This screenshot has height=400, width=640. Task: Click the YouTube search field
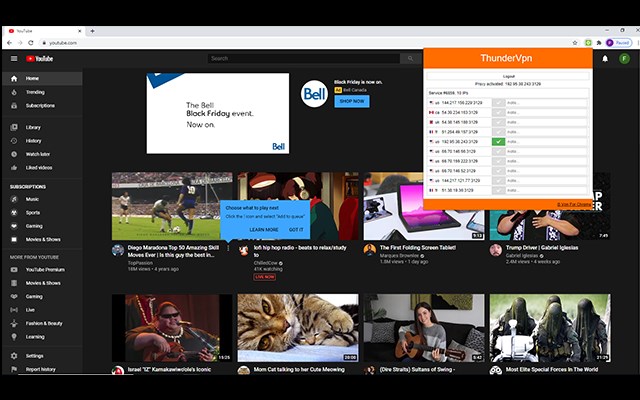click(x=304, y=58)
